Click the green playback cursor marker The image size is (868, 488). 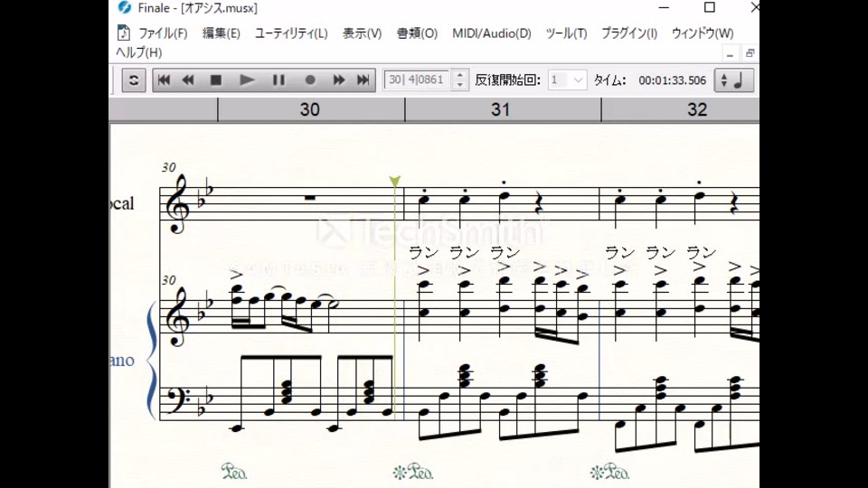[395, 182]
